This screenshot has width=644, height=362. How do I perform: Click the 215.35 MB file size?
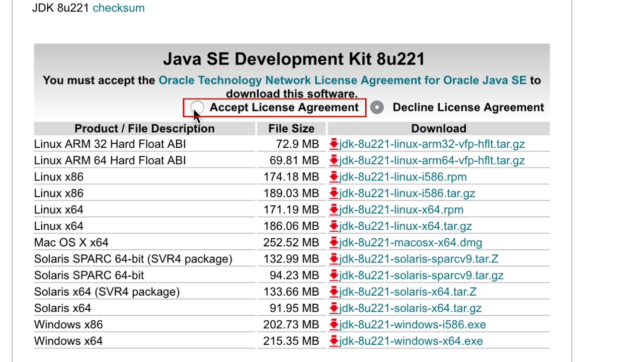coord(291,341)
